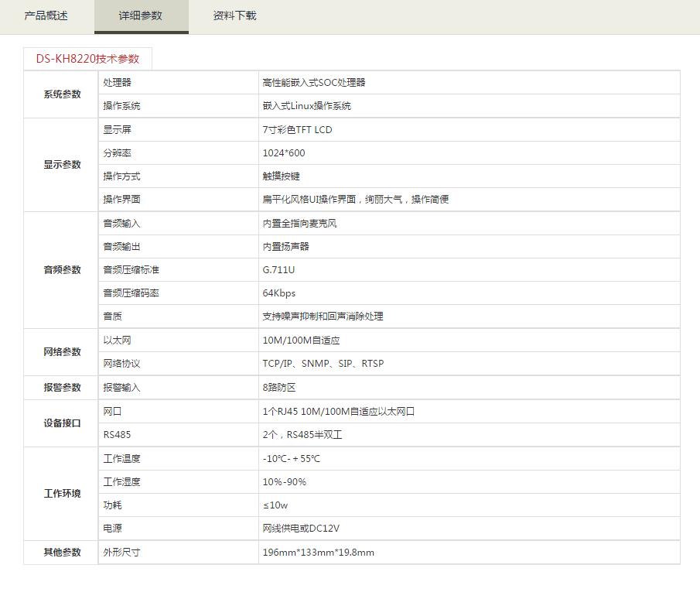Screen dimensions: 700x599
Task: Click the 196mm*133mm*19.8mm dimensions value
Action: (318, 553)
